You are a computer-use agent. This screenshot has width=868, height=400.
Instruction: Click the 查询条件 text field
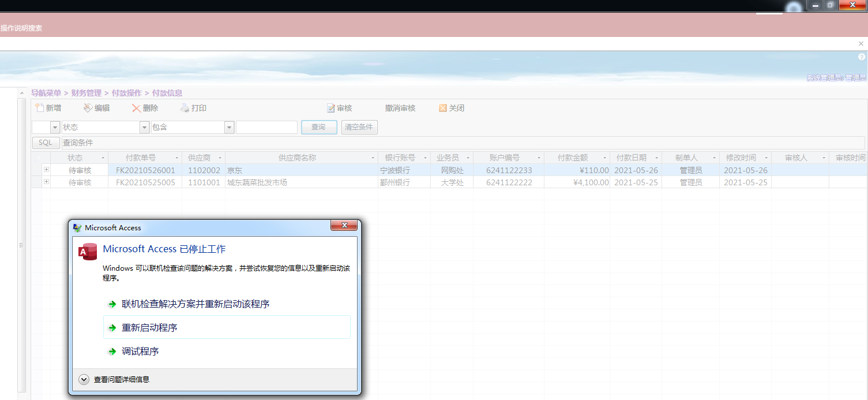click(x=463, y=143)
